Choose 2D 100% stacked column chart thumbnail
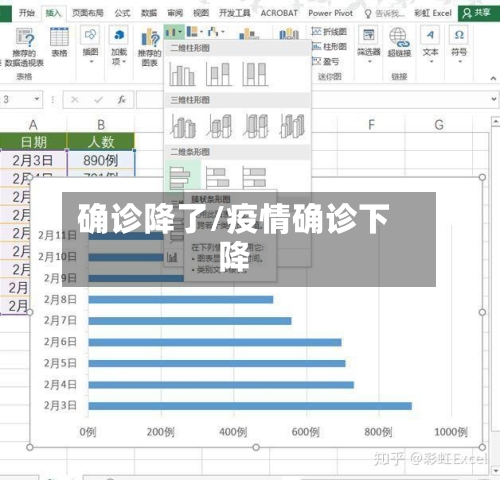 point(255,74)
